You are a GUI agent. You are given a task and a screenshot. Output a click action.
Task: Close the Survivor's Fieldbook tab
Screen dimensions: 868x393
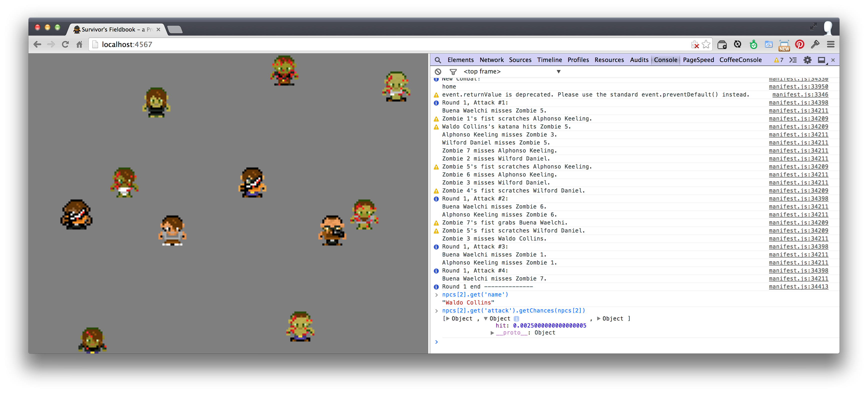click(x=158, y=29)
